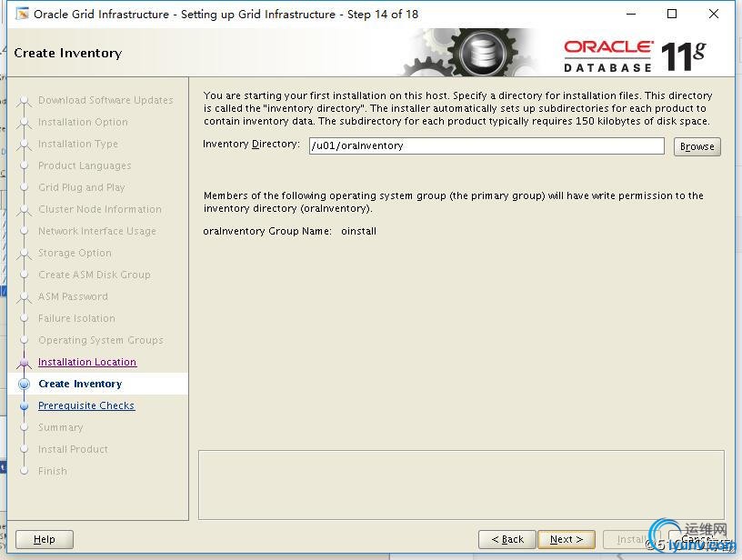Click Installation Type step

(78, 144)
